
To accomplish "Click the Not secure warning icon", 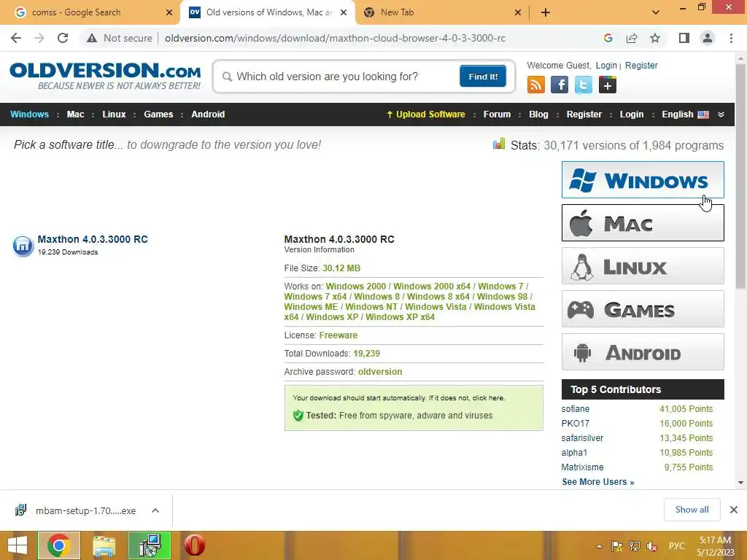I will (92, 38).
